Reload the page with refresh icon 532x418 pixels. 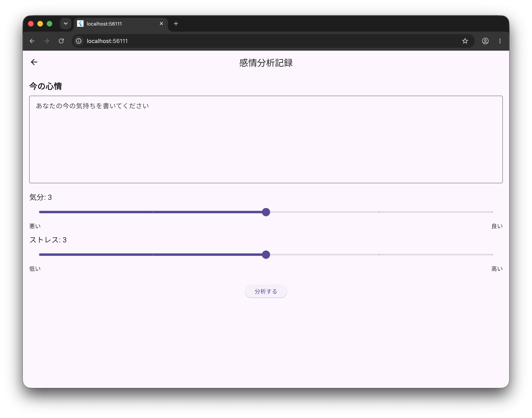point(61,41)
